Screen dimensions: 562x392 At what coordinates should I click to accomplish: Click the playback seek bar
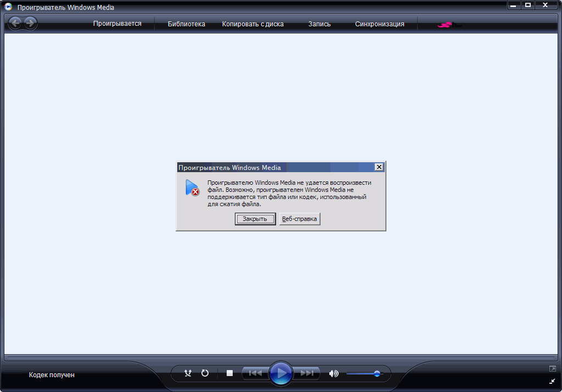pyautogui.click(x=280, y=357)
